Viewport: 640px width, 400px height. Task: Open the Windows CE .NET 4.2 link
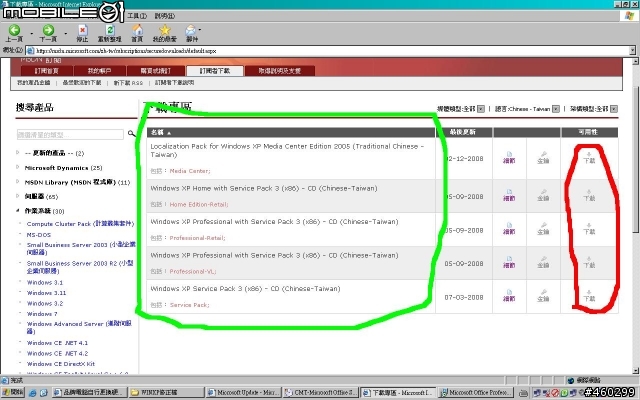[x=57, y=353]
